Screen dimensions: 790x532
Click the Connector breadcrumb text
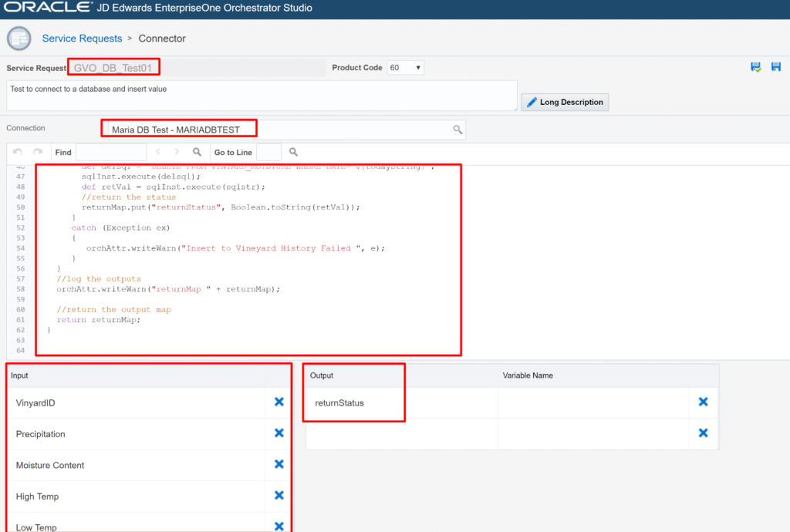coord(162,39)
